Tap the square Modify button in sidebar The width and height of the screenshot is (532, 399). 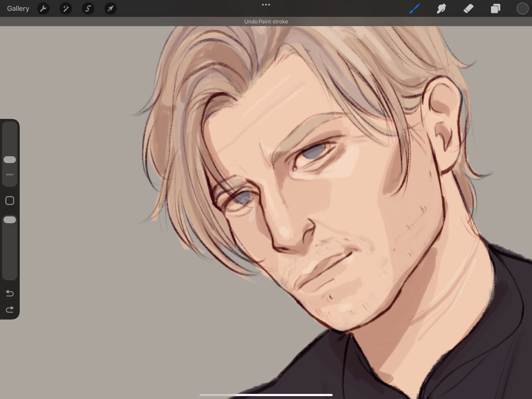point(10,201)
